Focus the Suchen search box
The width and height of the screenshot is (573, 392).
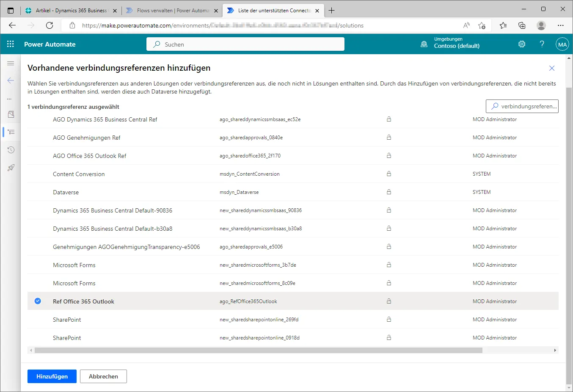click(245, 44)
